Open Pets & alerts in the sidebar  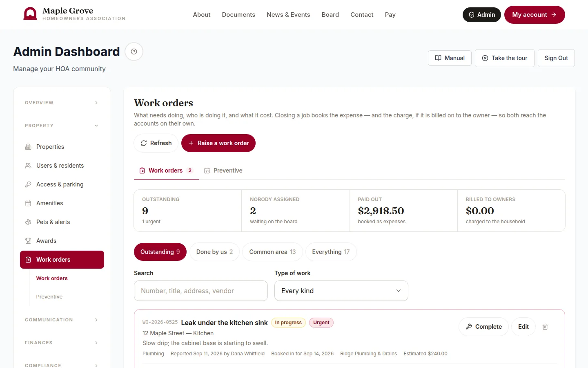click(62, 222)
